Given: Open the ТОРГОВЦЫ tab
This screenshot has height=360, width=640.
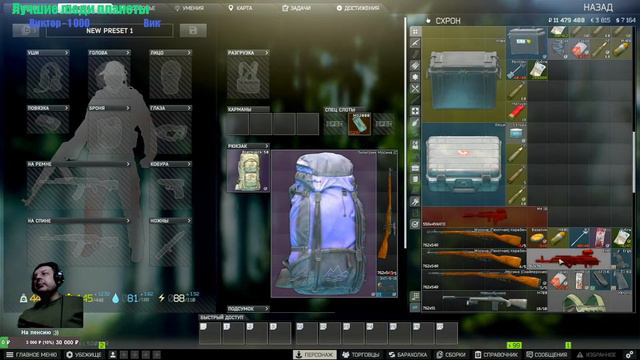Looking at the screenshot, I should click(361, 355).
